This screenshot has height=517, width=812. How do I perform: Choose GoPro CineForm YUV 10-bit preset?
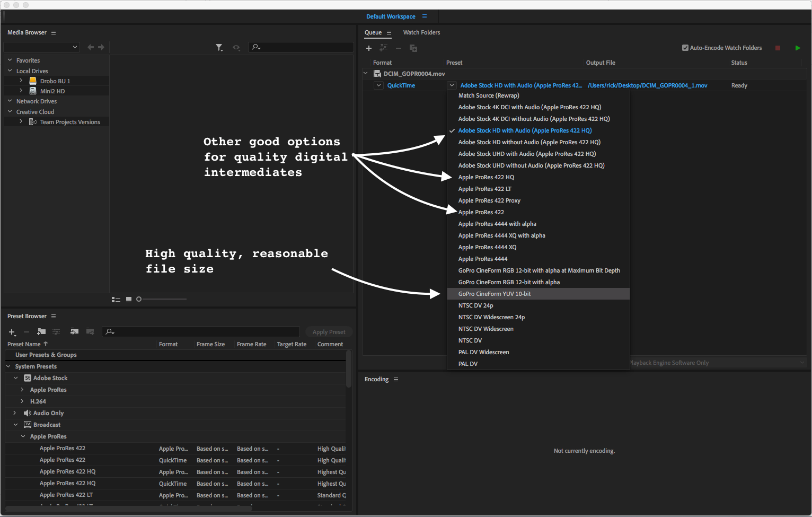pos(495,294)
